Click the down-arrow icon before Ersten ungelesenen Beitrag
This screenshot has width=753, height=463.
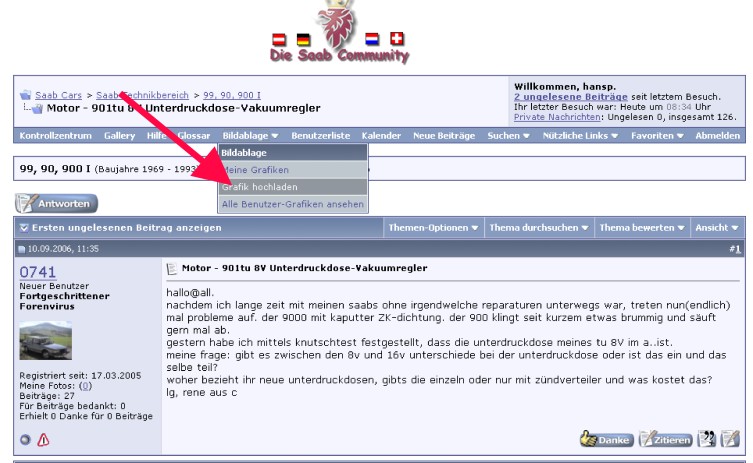24,228
